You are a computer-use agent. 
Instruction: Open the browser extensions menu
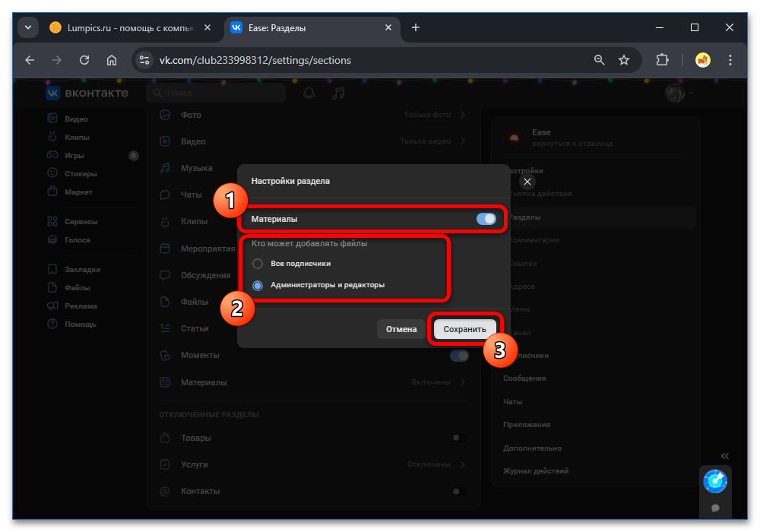662,60
